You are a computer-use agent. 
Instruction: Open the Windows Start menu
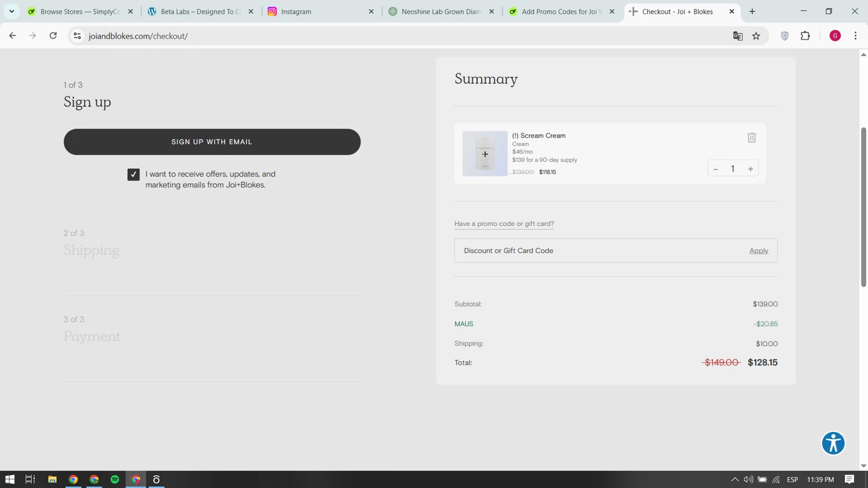(x=10, y=479)
